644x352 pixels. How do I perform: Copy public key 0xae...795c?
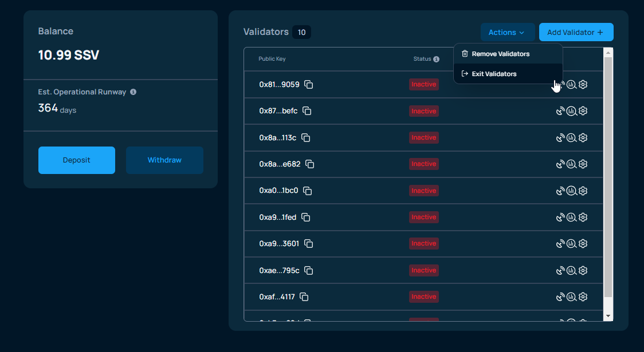pos(308,270)
